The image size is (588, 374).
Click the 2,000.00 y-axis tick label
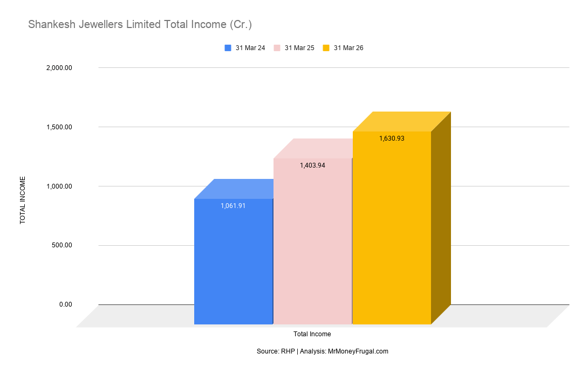[59, 68]
